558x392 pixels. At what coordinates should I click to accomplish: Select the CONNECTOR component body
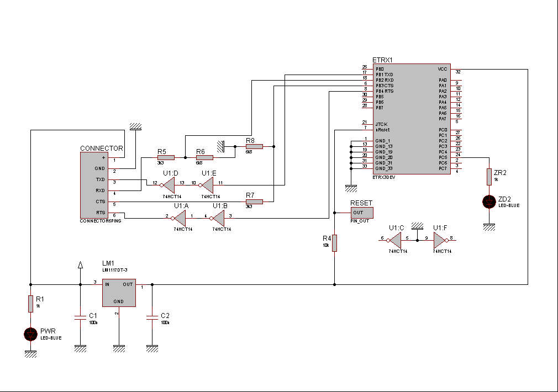[x=94, y=185]
